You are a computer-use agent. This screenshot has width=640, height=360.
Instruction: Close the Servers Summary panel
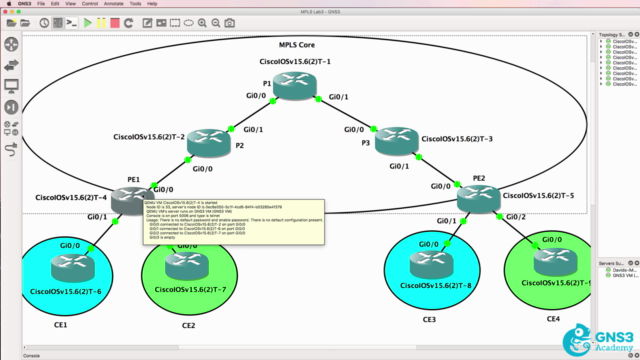pyautogui.click(x=636, y=263)
